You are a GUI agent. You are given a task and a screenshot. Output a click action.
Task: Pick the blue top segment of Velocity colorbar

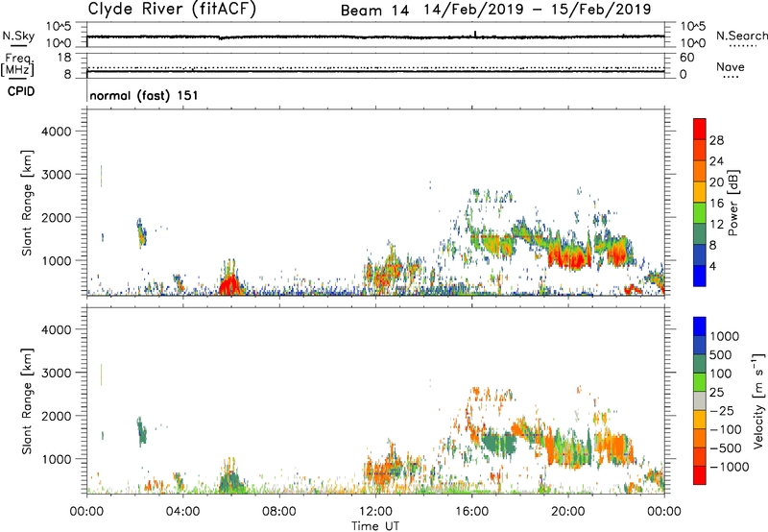click(700, 326)
